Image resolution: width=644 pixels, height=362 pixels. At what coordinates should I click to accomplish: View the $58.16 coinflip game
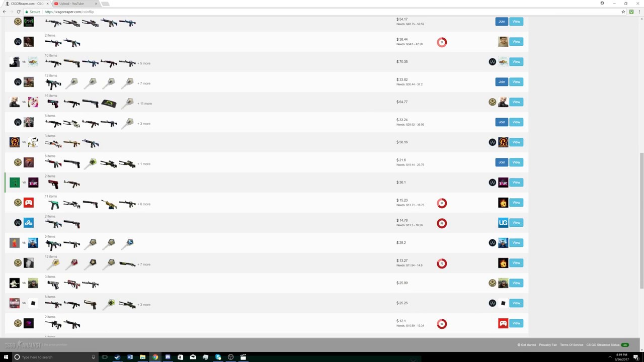(x=516, y=142)
